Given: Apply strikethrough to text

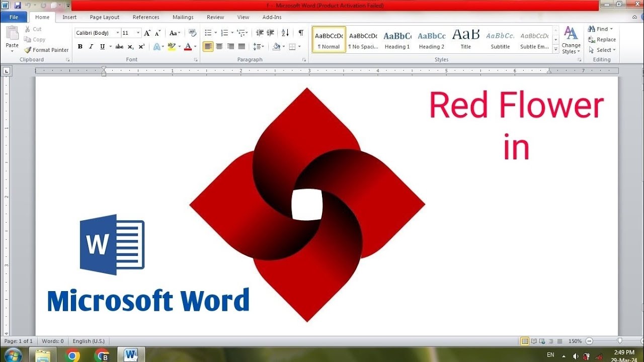Looking at the screenshot, I should pyautogui.click(x=119, y=47).
